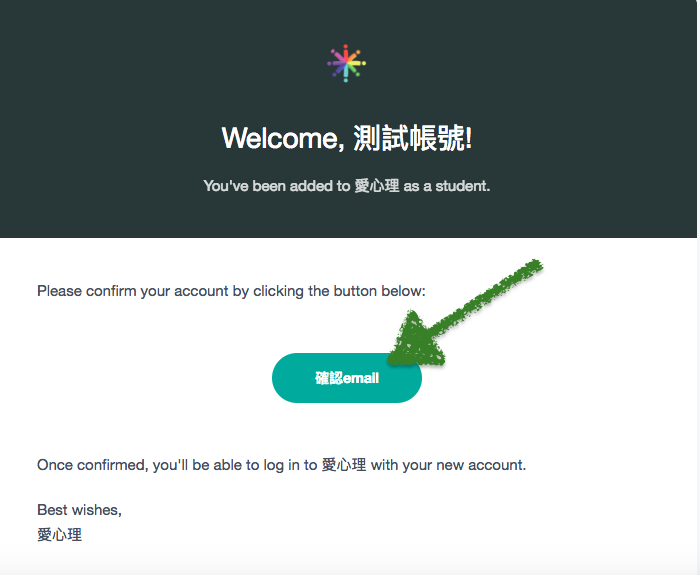This screenshot has height=575, width=700.
Task: Click the Best wishes closing line
Action: [79, 510]
